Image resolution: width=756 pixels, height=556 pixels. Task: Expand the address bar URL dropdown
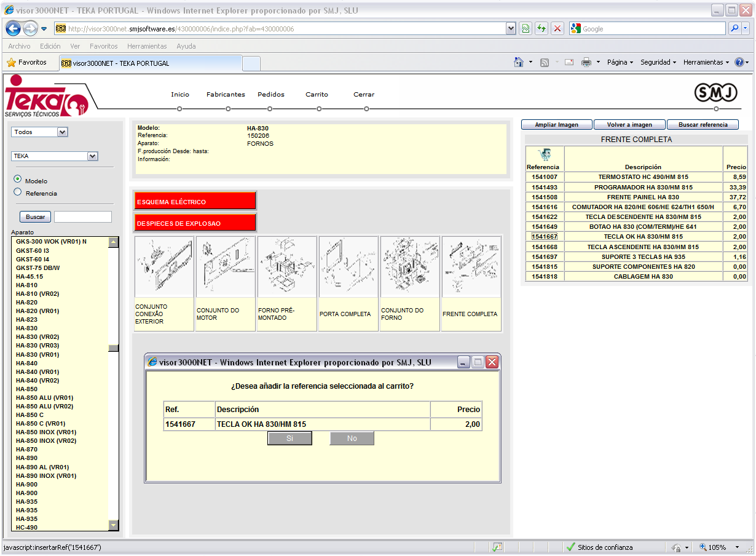[x=510, y=28]
